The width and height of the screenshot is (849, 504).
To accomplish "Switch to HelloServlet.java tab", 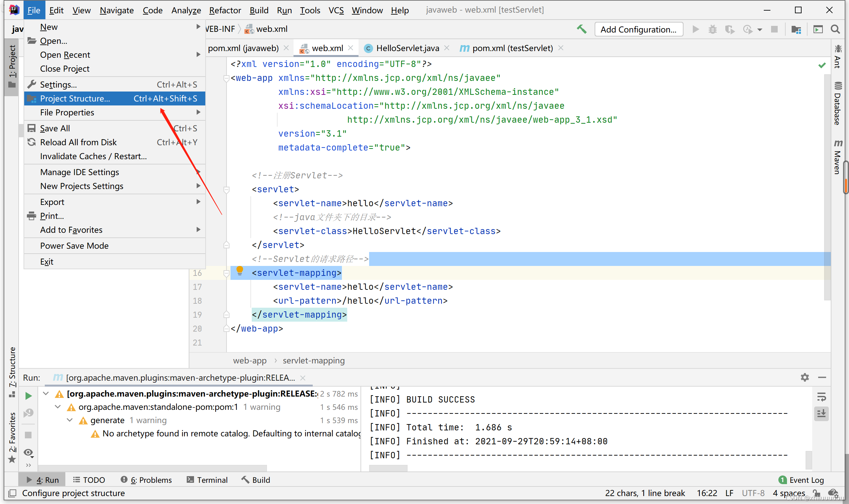I will [407, 48].
